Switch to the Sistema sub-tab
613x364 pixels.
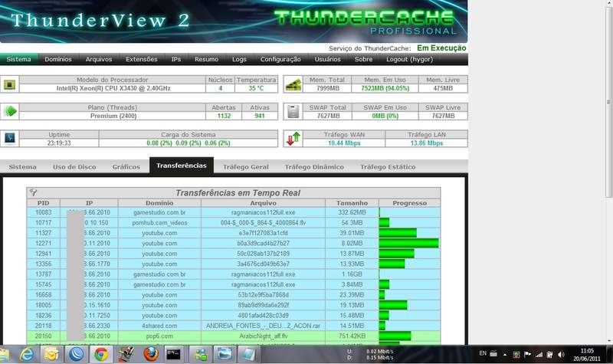point(23,167)
